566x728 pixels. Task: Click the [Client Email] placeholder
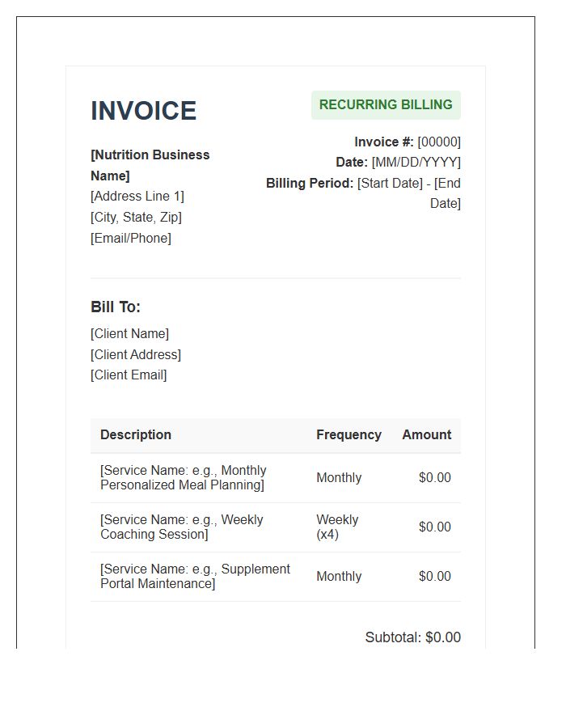[x=129, y=375]
